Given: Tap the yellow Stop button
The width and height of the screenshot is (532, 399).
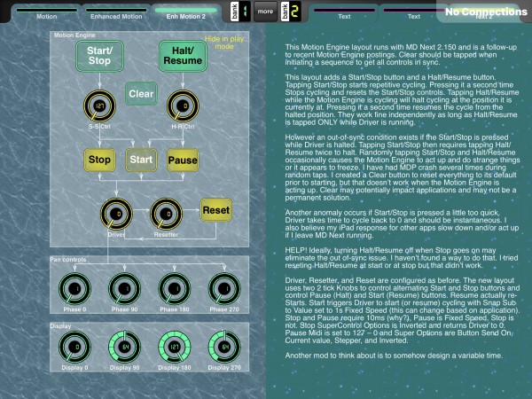Looking at the screenshot, I should pos(99,160).
